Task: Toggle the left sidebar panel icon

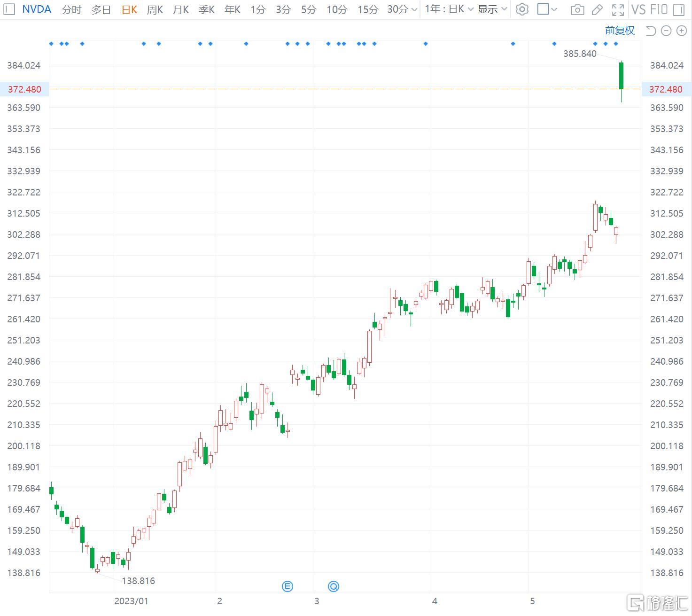Action: click(9, 9)
